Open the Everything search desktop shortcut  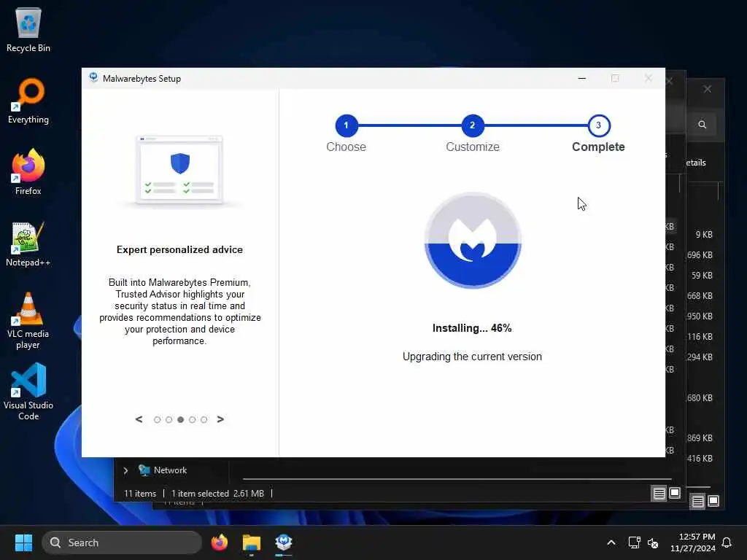28,101
